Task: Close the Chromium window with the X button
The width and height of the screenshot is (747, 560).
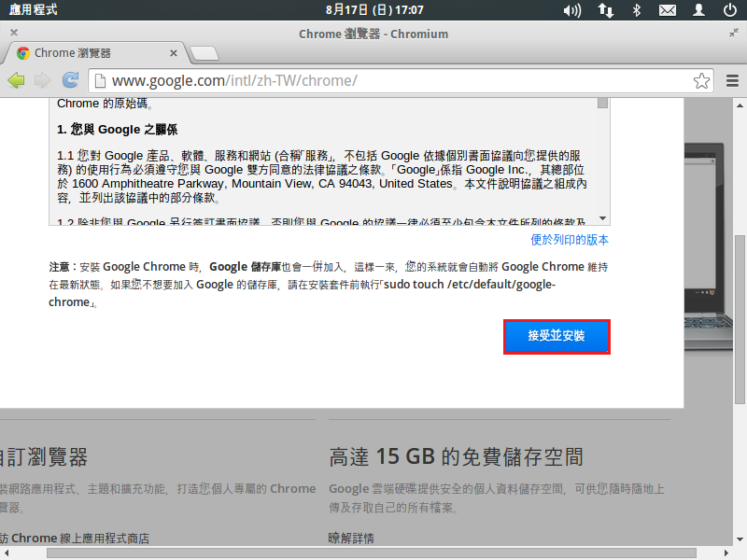Action: (14, 33)
